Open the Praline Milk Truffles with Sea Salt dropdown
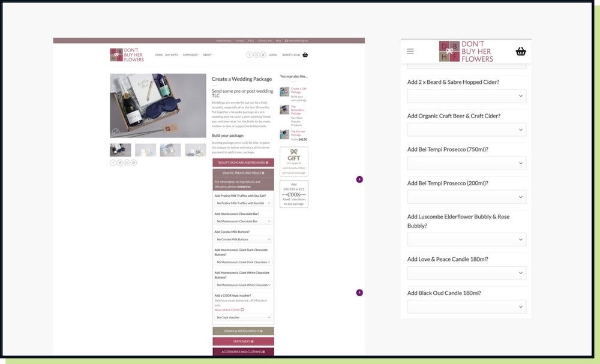The width and height of the screenshot is (600, 364). click(243, 203)
